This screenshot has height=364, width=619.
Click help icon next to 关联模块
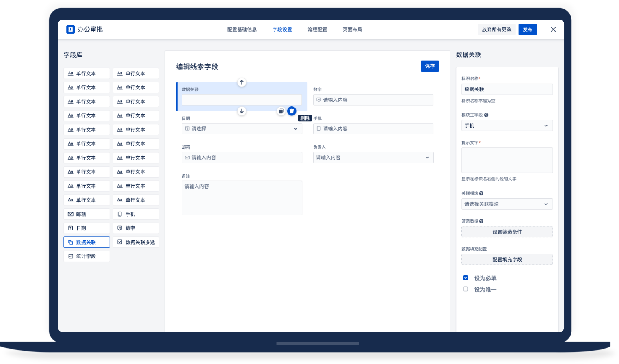[481, 193]
